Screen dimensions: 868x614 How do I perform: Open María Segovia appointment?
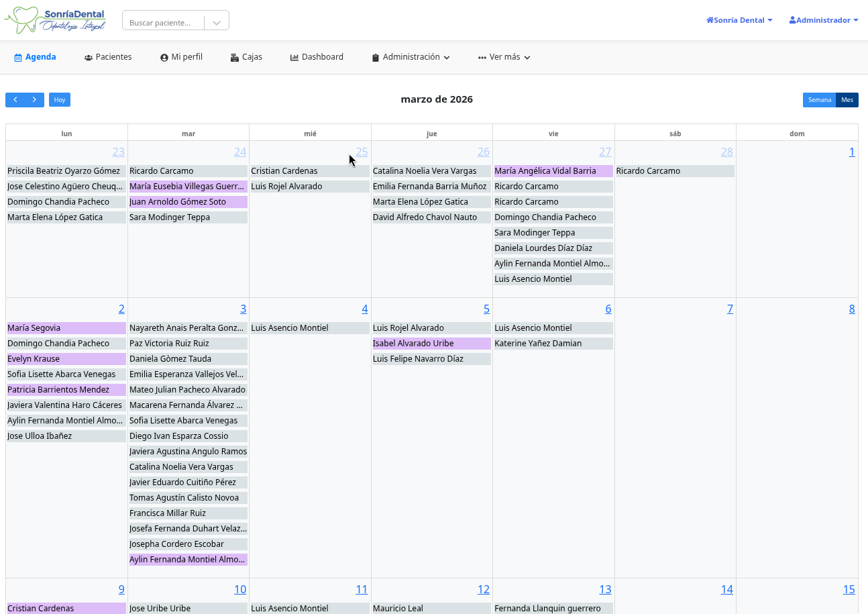tap(66, 328)
